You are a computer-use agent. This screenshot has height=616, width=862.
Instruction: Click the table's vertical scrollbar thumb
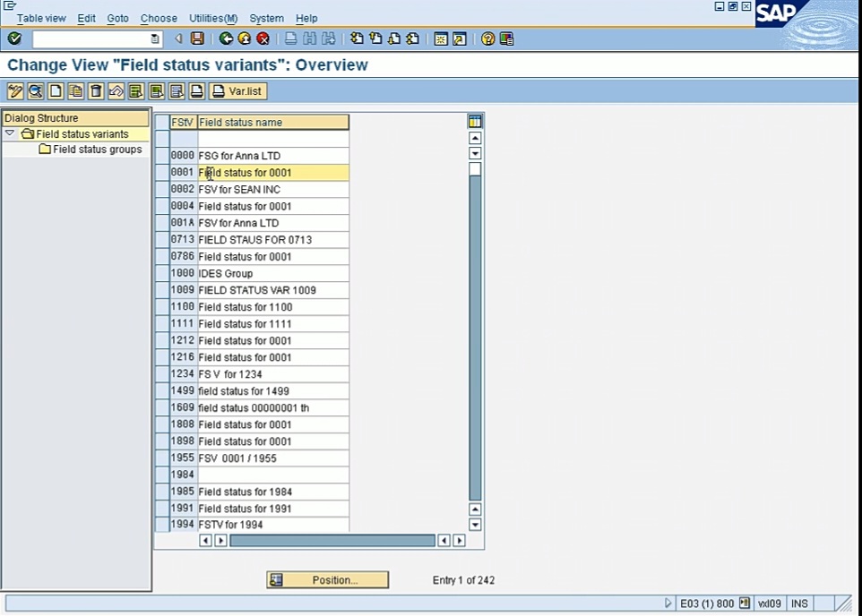[475, 169]
